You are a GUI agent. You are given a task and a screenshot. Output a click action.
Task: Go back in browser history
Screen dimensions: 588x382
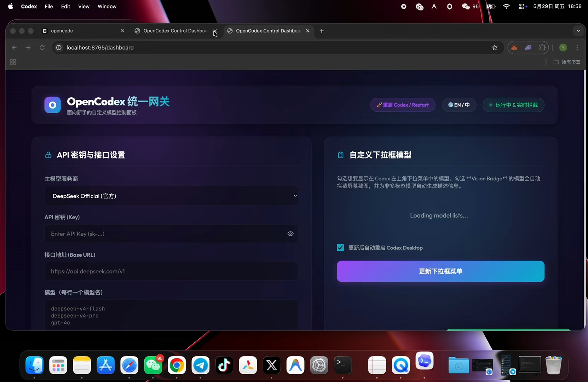(14, 47)
